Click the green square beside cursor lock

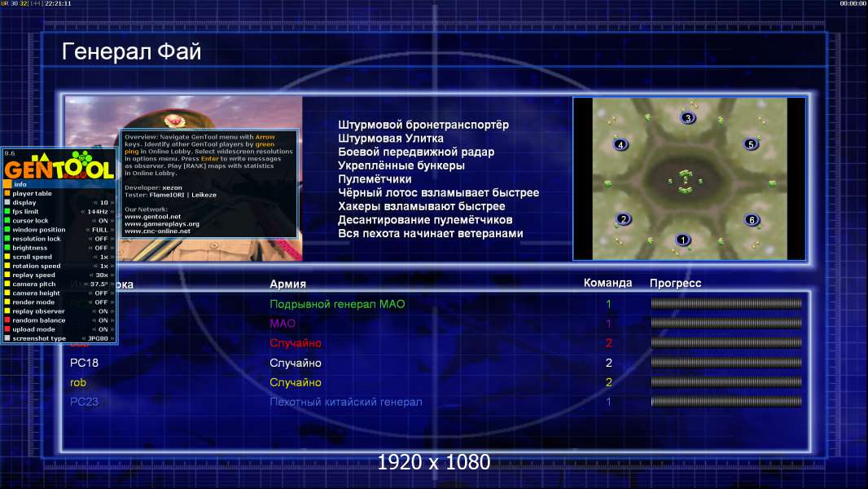click(x=7, y=220)
